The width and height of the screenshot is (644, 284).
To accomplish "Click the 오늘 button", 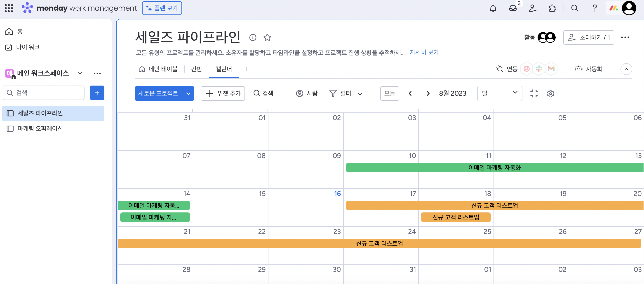I will pos(389,93).
